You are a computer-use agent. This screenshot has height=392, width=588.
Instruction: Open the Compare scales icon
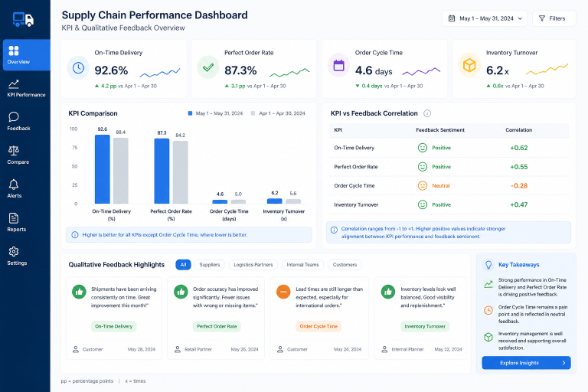pos(14,150)
